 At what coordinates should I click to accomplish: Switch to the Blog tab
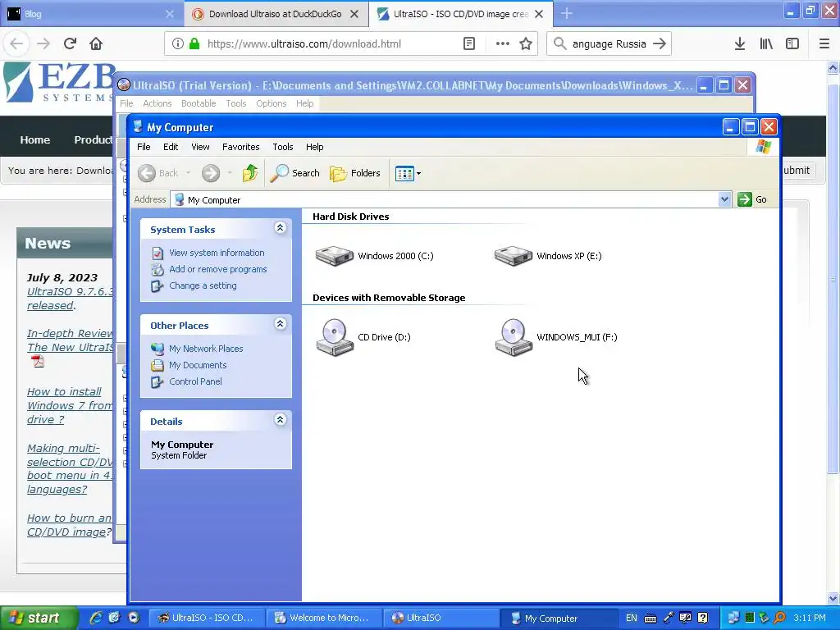click(91, 14)
